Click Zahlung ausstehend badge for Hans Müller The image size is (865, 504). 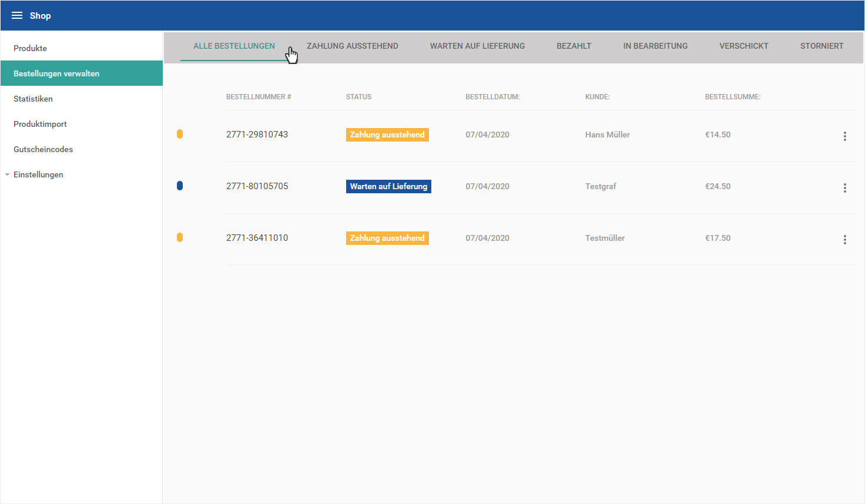[387, 135]
